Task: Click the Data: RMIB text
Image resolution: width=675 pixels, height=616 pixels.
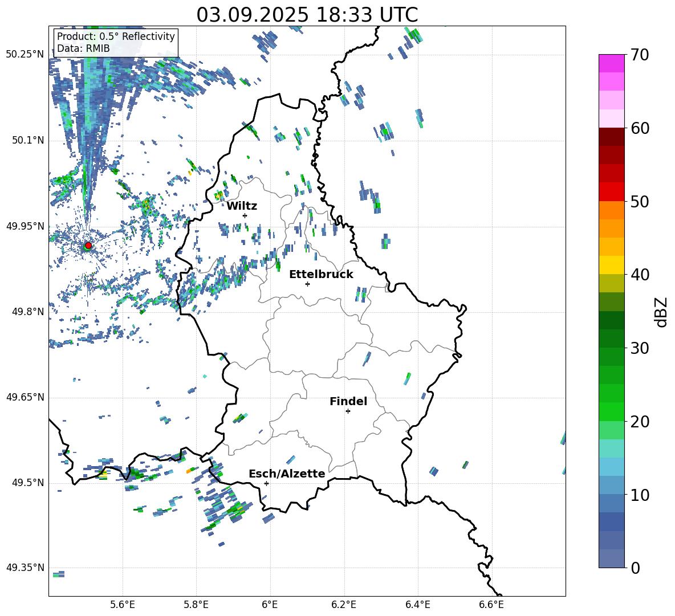Action: click(x=83, y=48)
